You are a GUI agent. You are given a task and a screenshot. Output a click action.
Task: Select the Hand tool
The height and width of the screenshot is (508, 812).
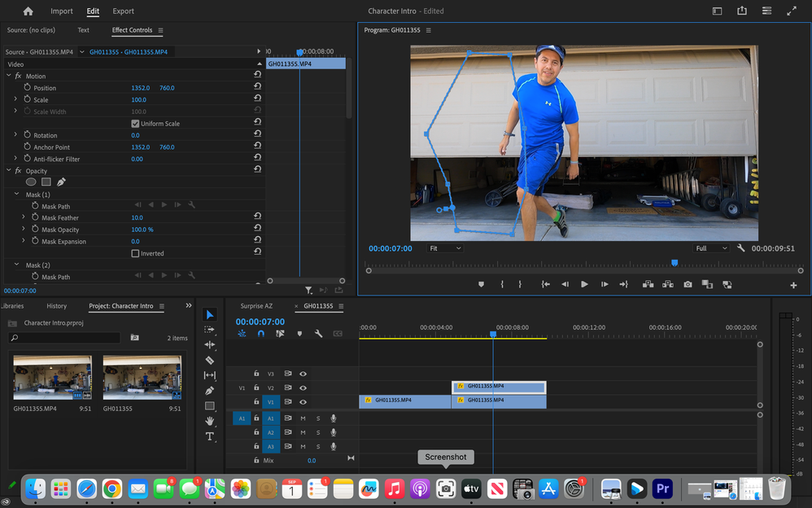point(210,421)
